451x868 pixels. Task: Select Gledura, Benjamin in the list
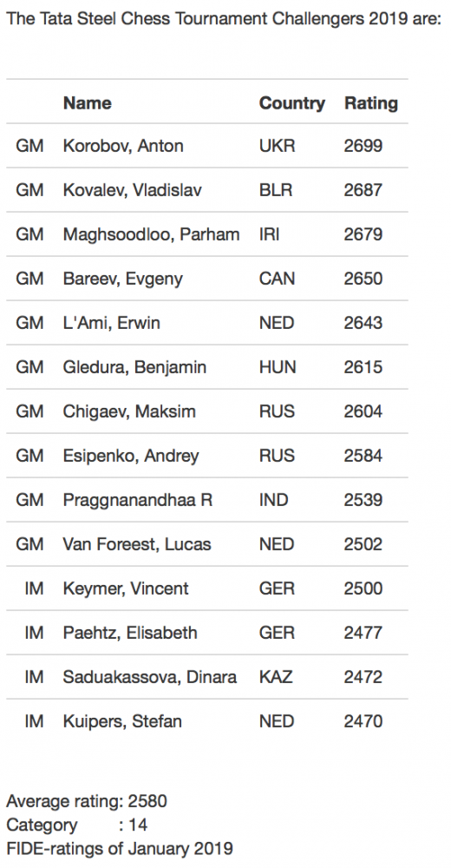pos(134,367)
